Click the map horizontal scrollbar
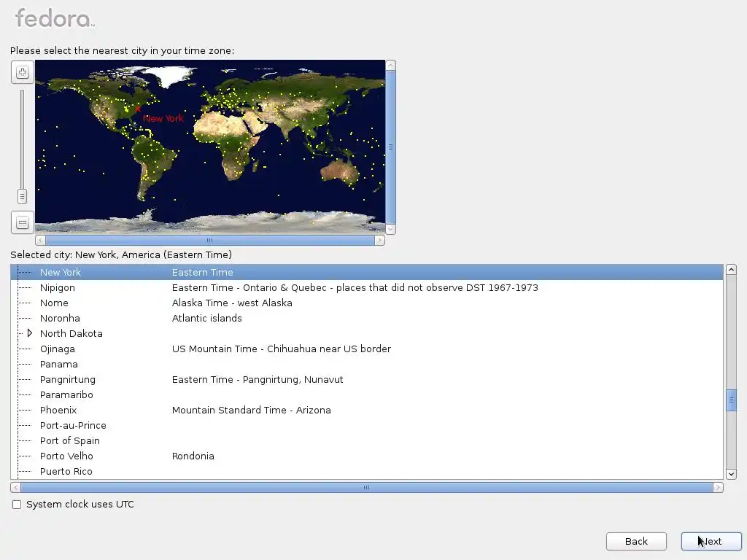Image resolution: width=747 pixels, height=560 pixels. [210, 240]
